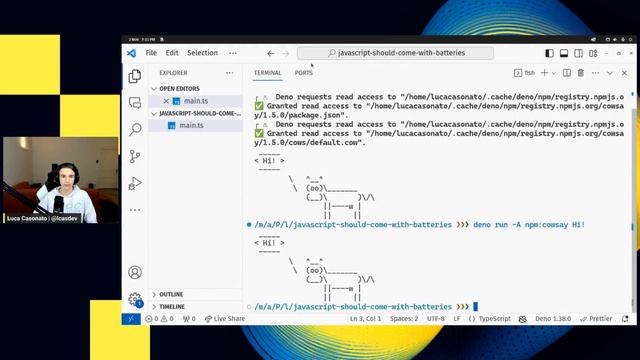Open main.ts in the project folder tree
The width and height of the screenshot is (640, 360).
(191, 125)
